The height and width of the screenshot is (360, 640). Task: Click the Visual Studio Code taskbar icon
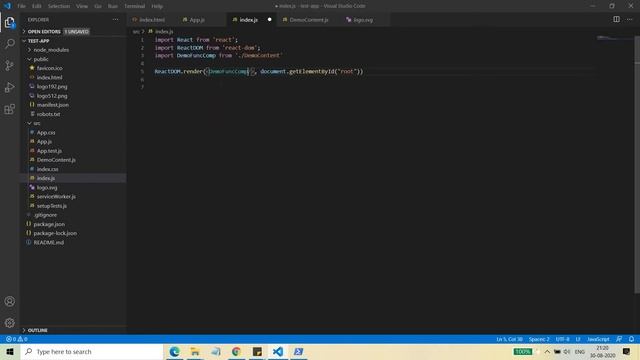pyautogui.click(x=278, y=351)
